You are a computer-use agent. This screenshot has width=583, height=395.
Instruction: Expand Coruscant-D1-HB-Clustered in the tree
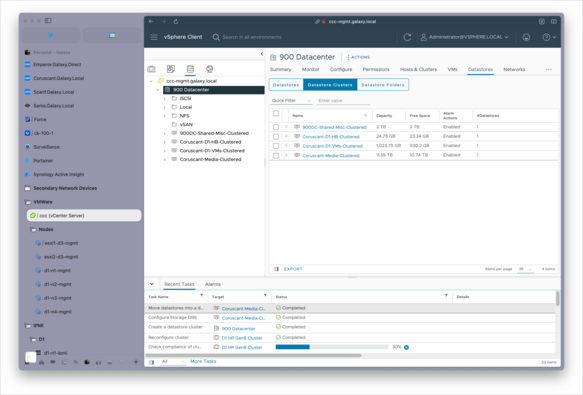pyautogui.click(x=164, y=142)
